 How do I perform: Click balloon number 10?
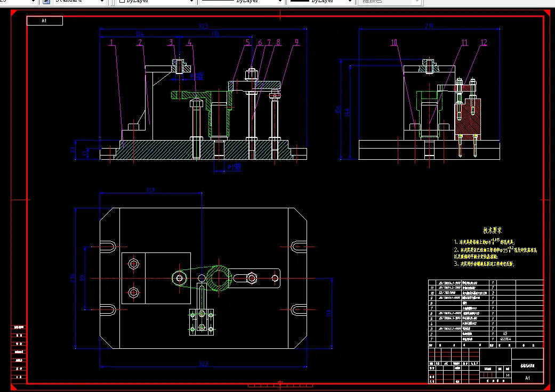pos(394,43)
